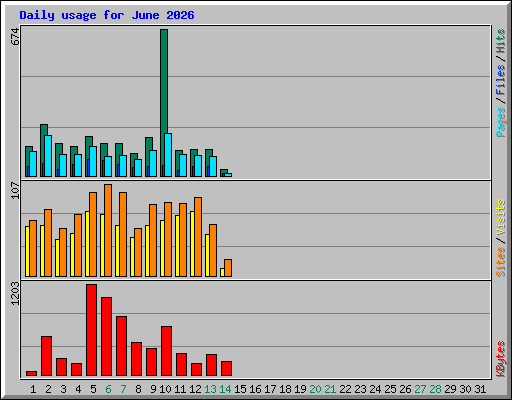Viewport: 512px width, 400px height.
Task: Click the 'Sites' legend label
Action: tap(501, 262)
